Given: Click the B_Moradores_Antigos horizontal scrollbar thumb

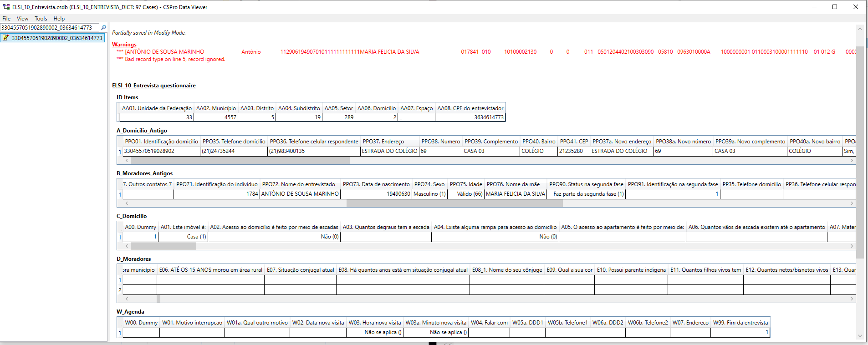Looking at the screenshot, I should point(454,203).
